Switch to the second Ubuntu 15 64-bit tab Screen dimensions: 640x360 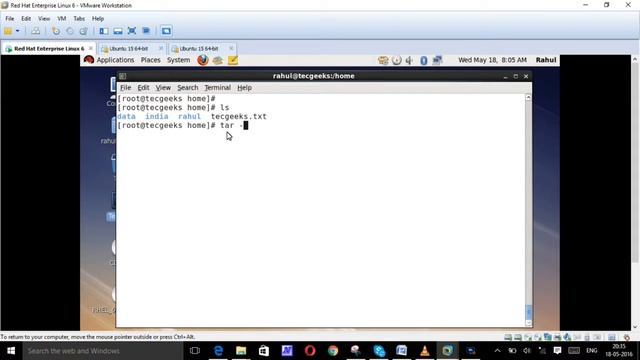pyautogui.click(x=199, y=49)
